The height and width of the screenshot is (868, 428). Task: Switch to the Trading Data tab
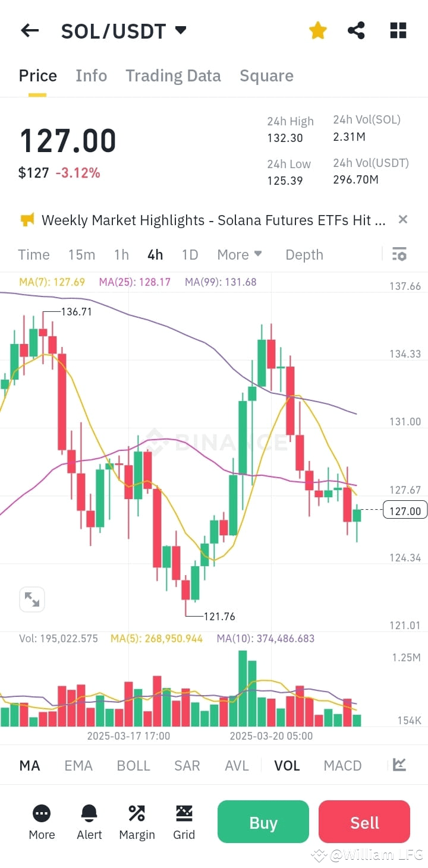point(173,75)
